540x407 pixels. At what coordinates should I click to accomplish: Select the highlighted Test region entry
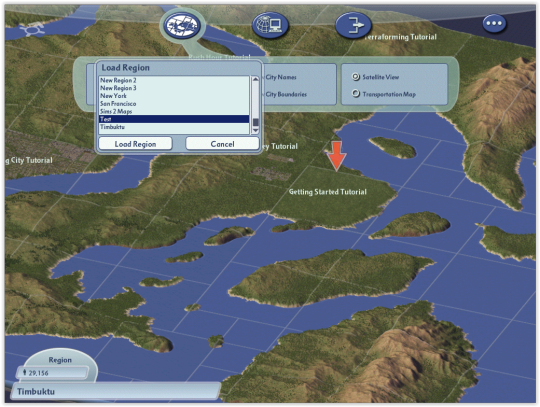[x=174, y=119]
